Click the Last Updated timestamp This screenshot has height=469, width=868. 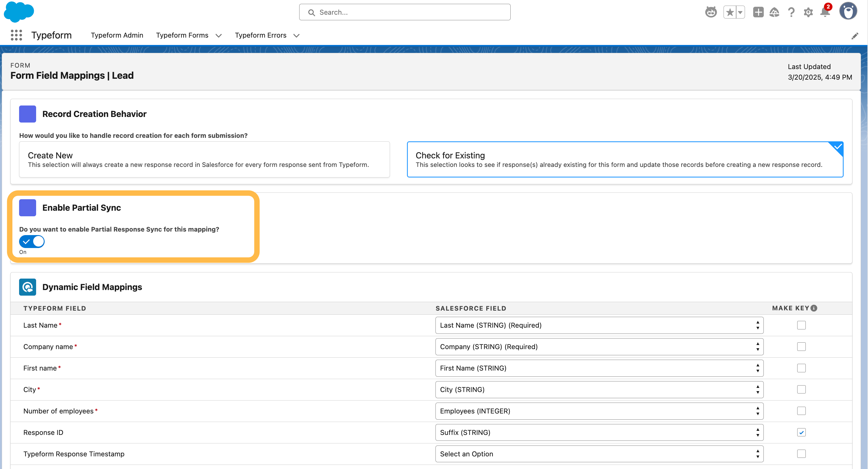pyautogui.click(x=820, y=77)
